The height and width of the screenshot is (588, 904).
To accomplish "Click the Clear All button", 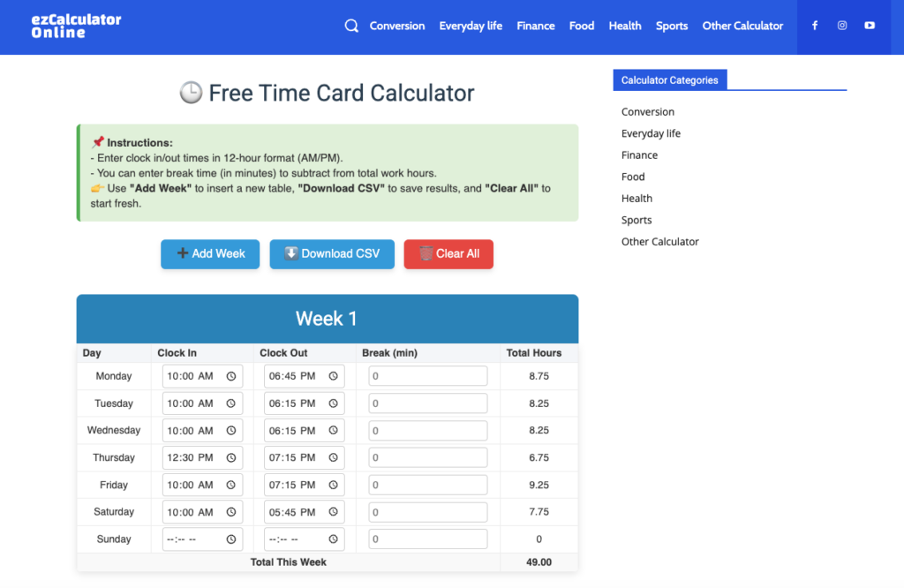I will (448, 253).
